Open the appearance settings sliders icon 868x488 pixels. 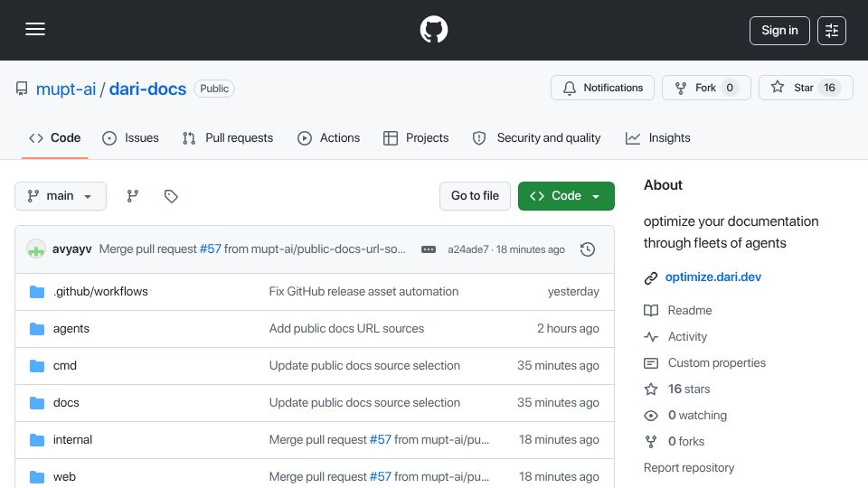pyautogui.click(x=832, y=31)
